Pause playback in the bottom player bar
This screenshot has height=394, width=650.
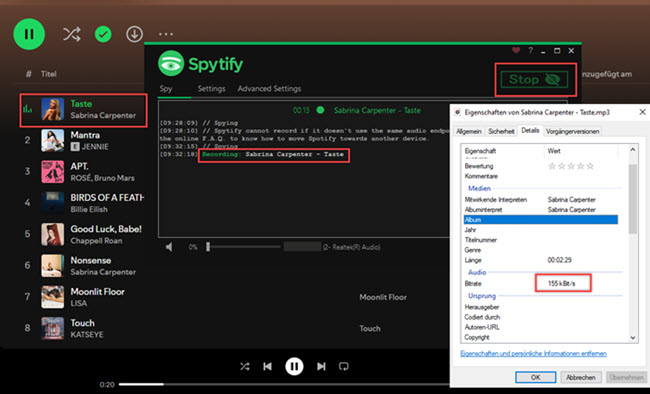pos(294,367)
